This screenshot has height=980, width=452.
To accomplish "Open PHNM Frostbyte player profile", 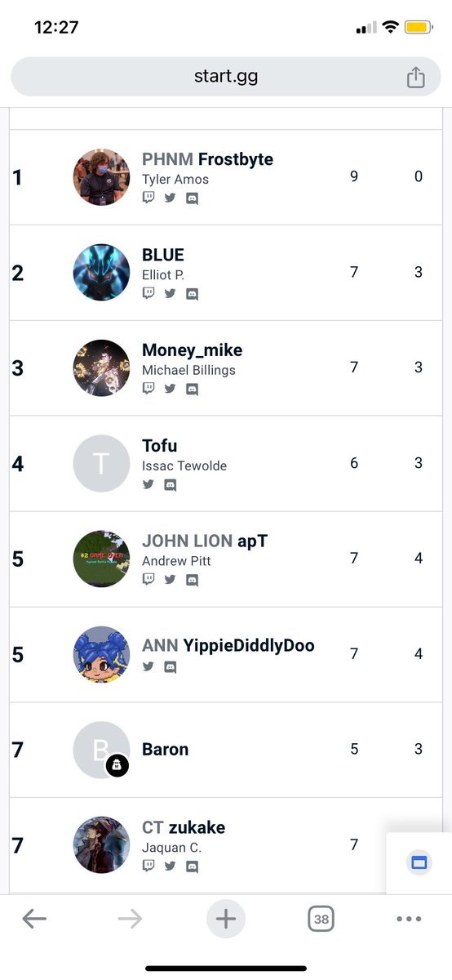I will tap(207, 159).
